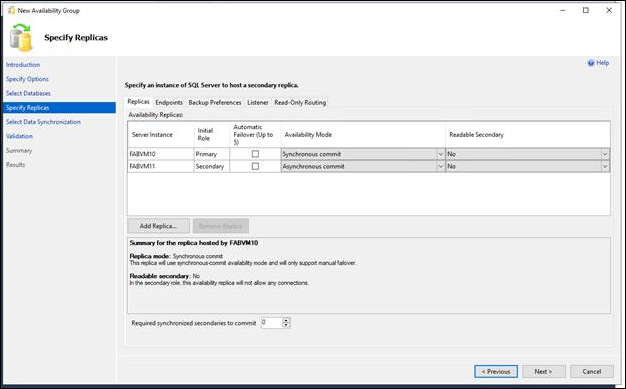Open availability mode dropdown for FABVM10
626x389 pixels.
tap(440, 154)
